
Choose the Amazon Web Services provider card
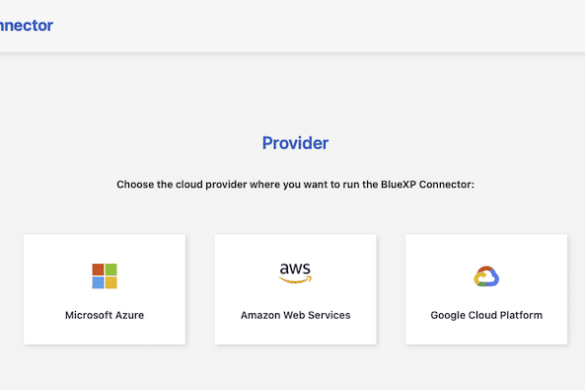295,289
